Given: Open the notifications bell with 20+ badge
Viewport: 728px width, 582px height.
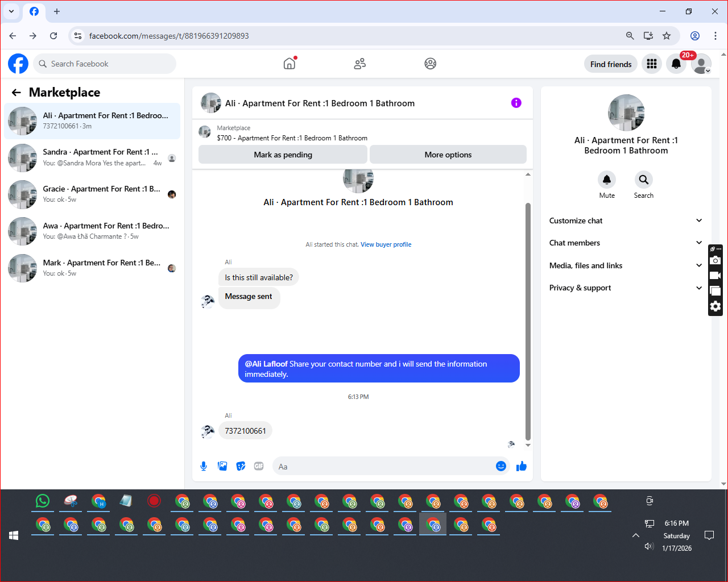Looking at the screenshot, I should pyautogui.click(x=676, y=64).
